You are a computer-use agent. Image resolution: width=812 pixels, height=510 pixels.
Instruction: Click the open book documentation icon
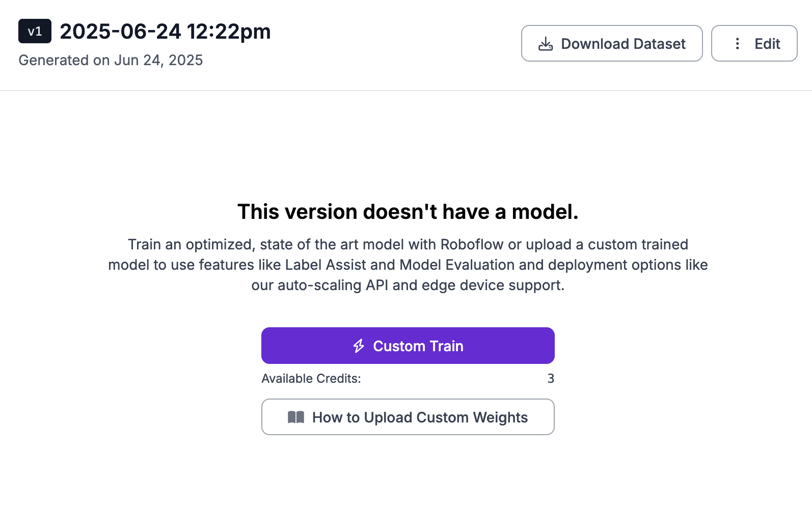click(296, 417)
